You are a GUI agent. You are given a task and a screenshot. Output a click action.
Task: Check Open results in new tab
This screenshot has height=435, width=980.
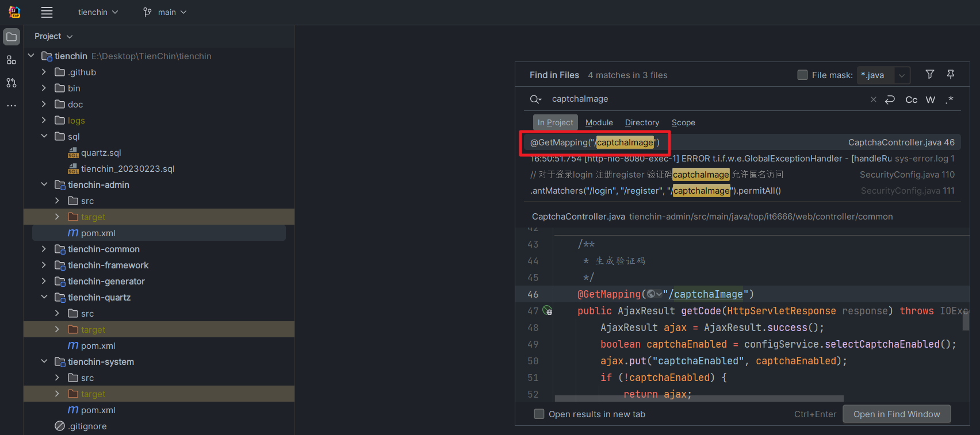coord(539,414)
